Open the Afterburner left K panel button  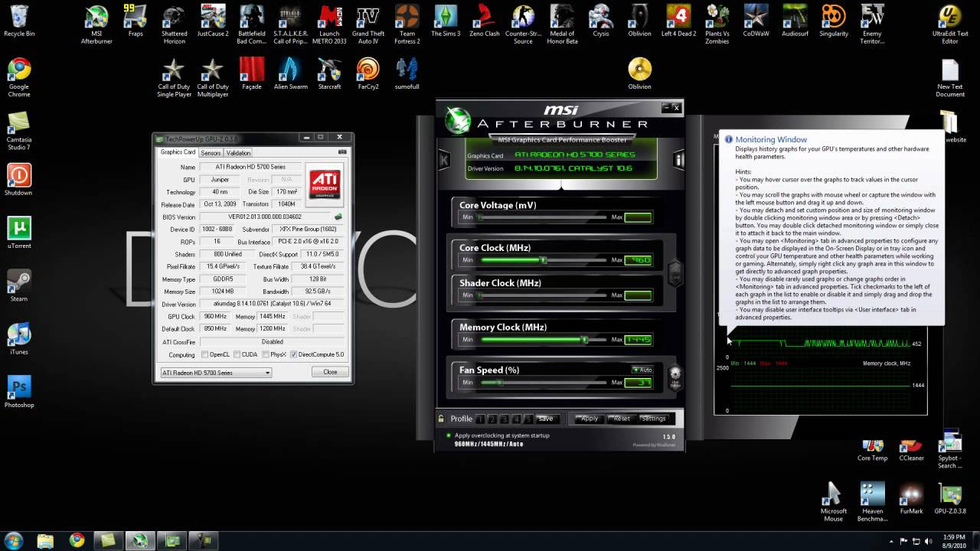coord(444,160)
